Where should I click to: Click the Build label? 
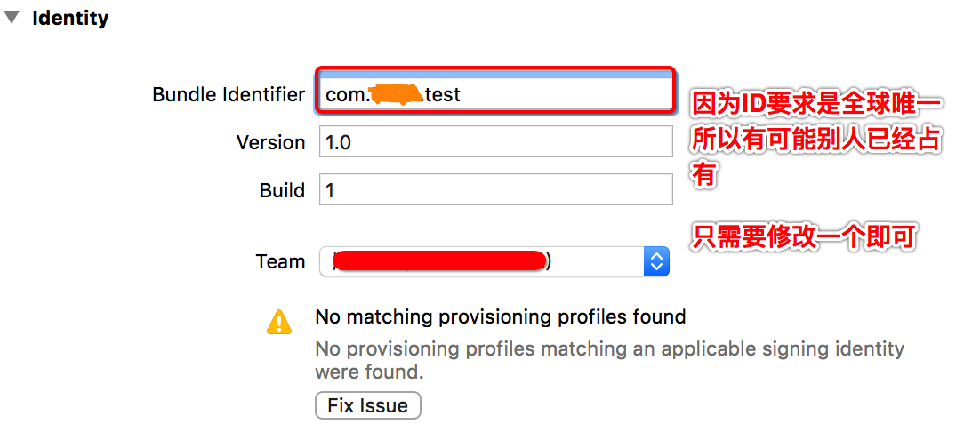tap(282, 190)
